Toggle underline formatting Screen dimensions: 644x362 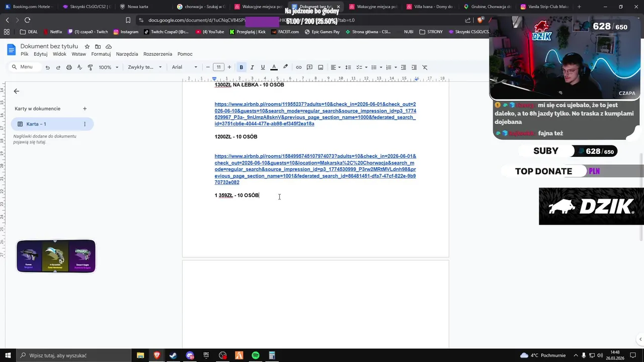263,67
